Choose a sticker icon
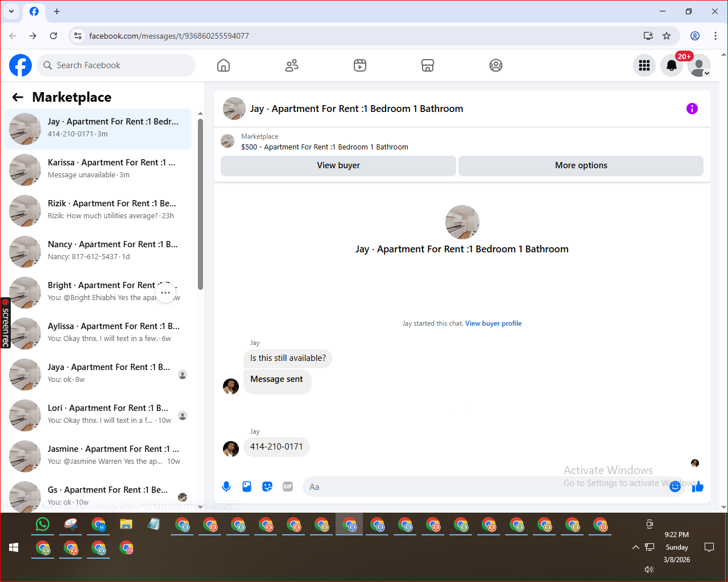This screenshot has height=582, width=728. click(267, 487)
